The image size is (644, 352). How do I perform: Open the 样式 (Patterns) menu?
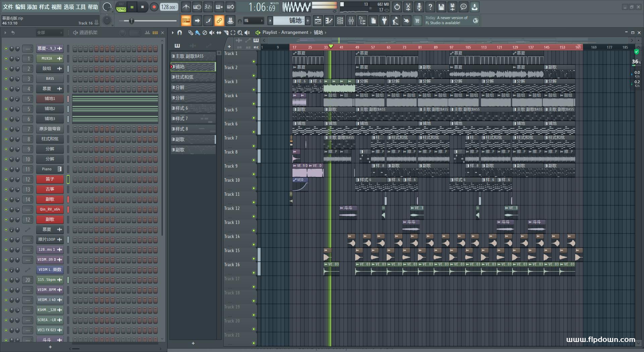coord(44,7)
